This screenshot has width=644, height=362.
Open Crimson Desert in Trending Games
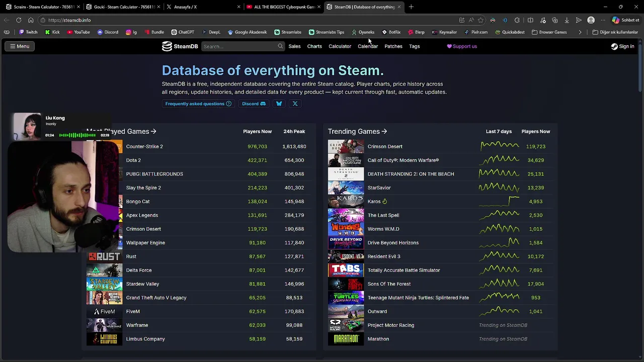[385, 146]
